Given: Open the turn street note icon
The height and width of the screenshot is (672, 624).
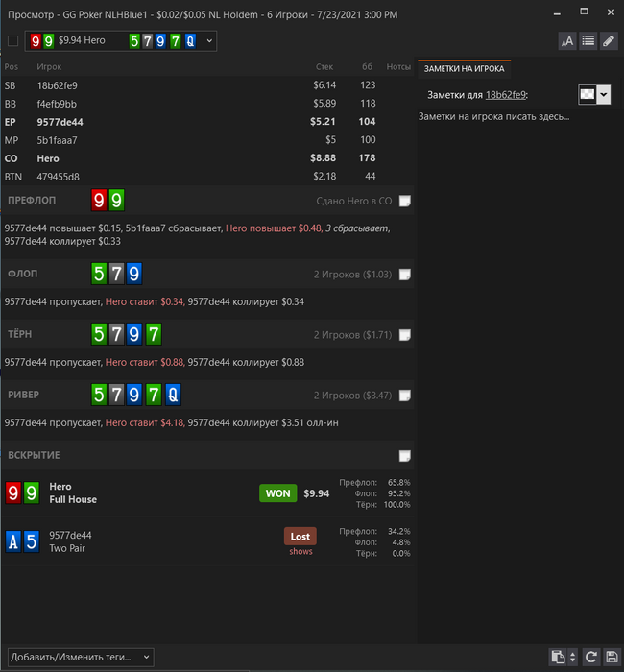Looking at the screenshot, I should click(404, 335).
